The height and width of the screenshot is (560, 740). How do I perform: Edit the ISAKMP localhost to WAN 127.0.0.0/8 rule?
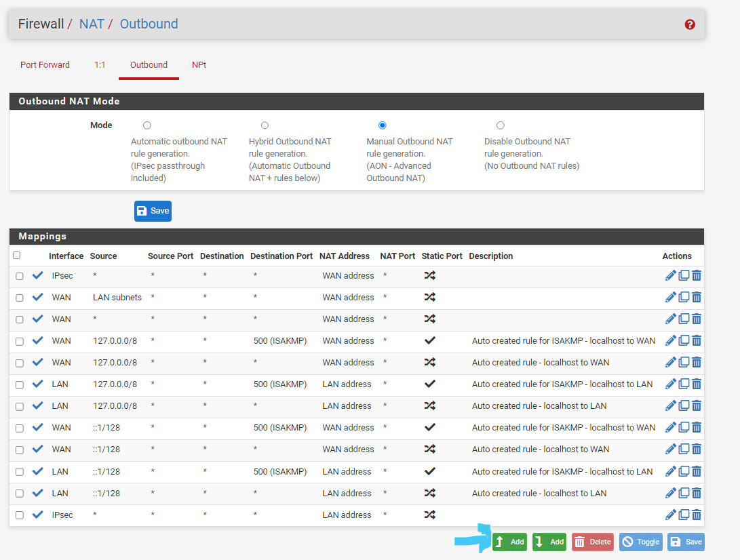pos(670,340)
